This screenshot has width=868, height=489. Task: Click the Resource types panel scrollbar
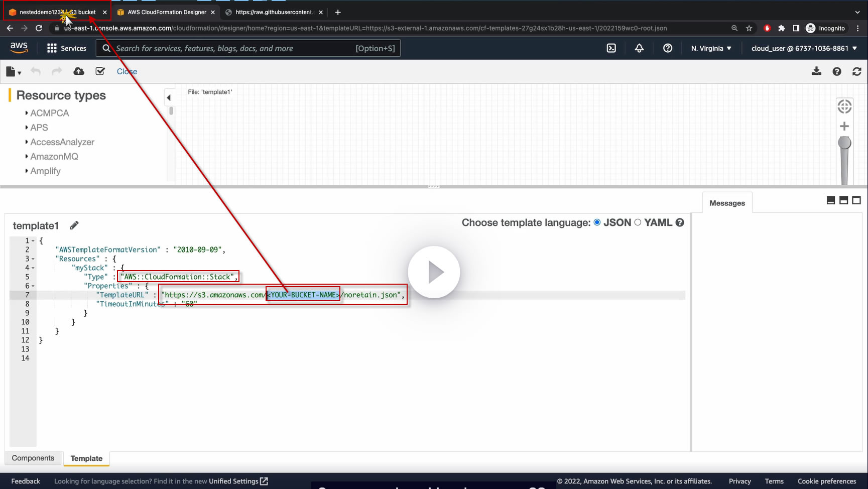171,111
